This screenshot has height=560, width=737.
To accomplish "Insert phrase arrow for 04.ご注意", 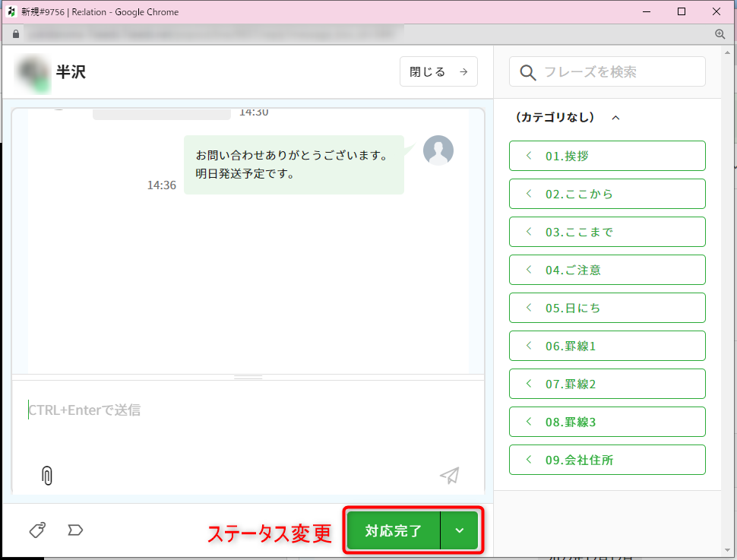I will [530, 270].
